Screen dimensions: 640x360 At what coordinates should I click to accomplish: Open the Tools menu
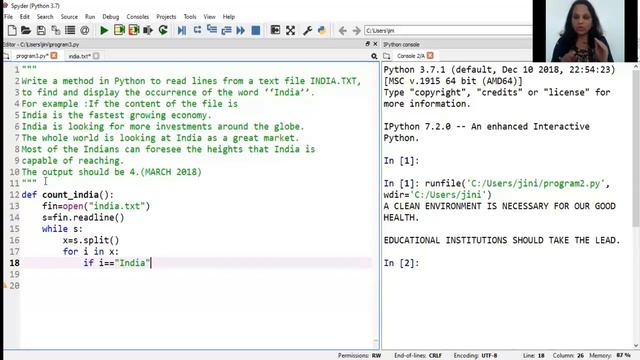point(190,17)
